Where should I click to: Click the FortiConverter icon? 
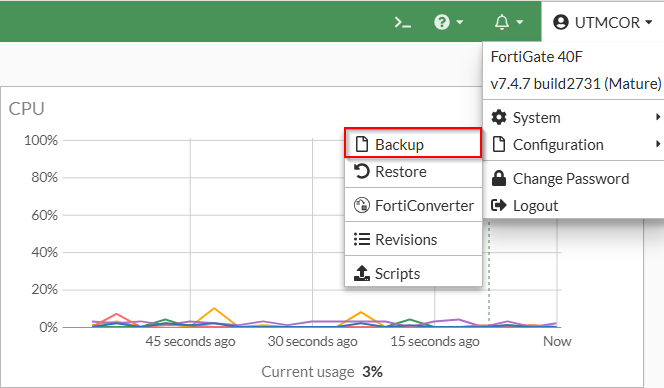click(362, 205)
